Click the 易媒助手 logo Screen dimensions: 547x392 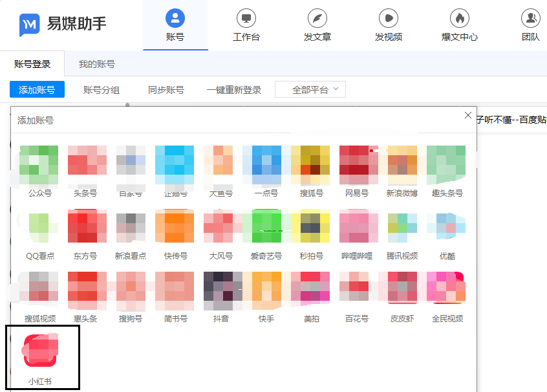pos(63,24)
